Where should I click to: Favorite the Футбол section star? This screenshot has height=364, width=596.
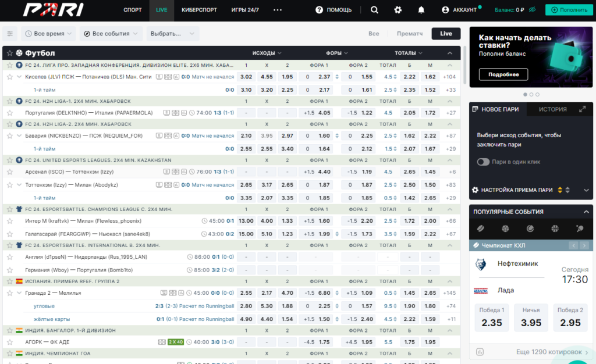[x=10, y=53]
